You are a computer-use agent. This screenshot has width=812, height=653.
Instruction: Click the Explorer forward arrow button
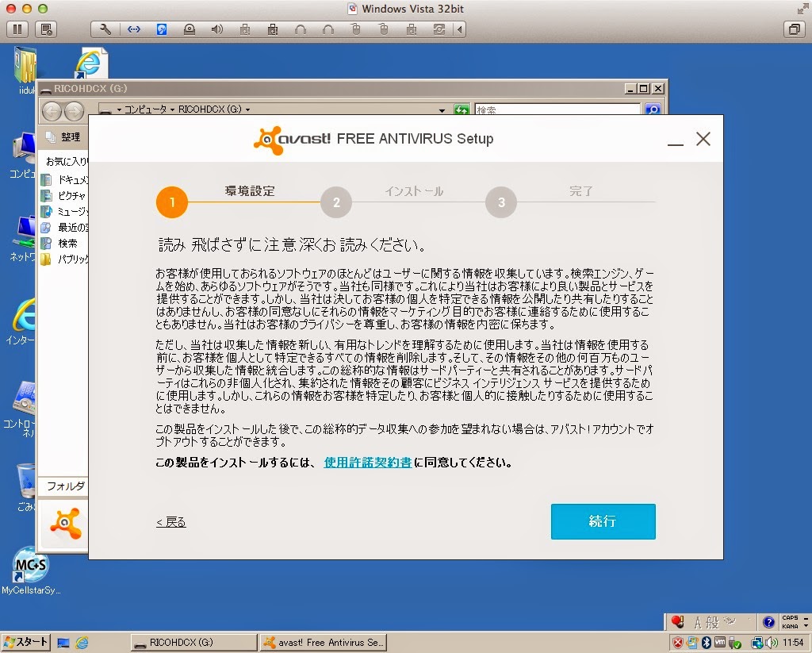pyautogui.click(x=74, y=111)
